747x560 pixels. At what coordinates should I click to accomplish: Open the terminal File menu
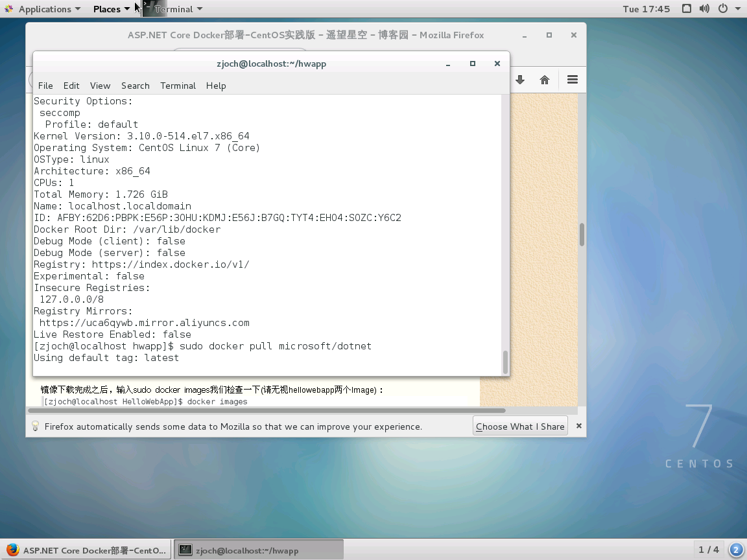45,86
